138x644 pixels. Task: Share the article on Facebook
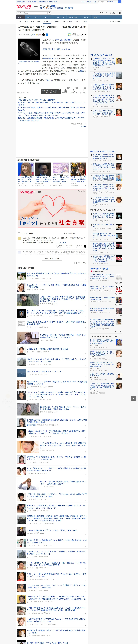[47, 35]
